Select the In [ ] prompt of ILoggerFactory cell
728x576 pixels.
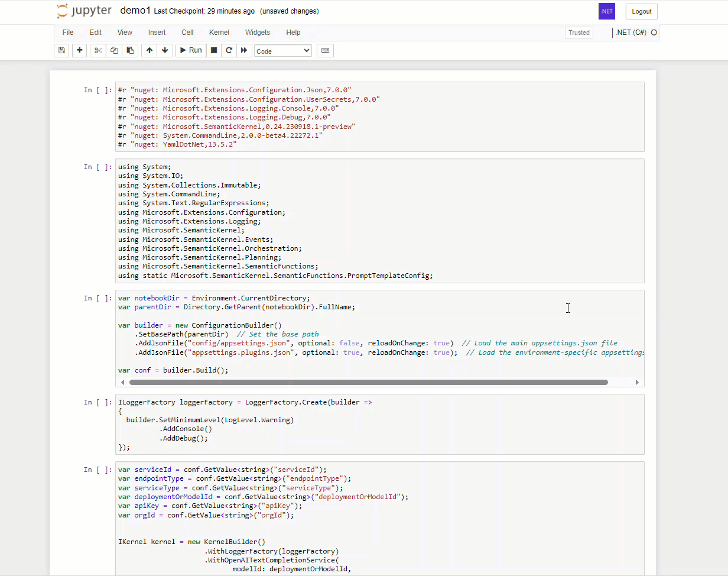pyautogui.click(x=97, y=402)
